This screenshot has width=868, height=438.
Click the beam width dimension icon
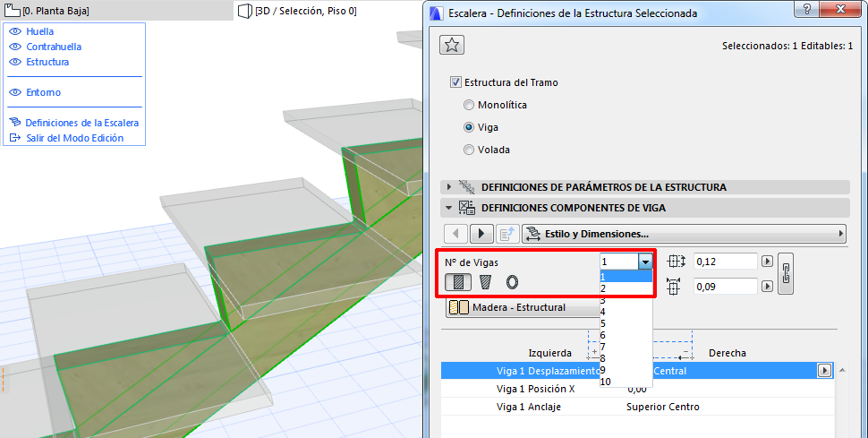coord(674,286)
